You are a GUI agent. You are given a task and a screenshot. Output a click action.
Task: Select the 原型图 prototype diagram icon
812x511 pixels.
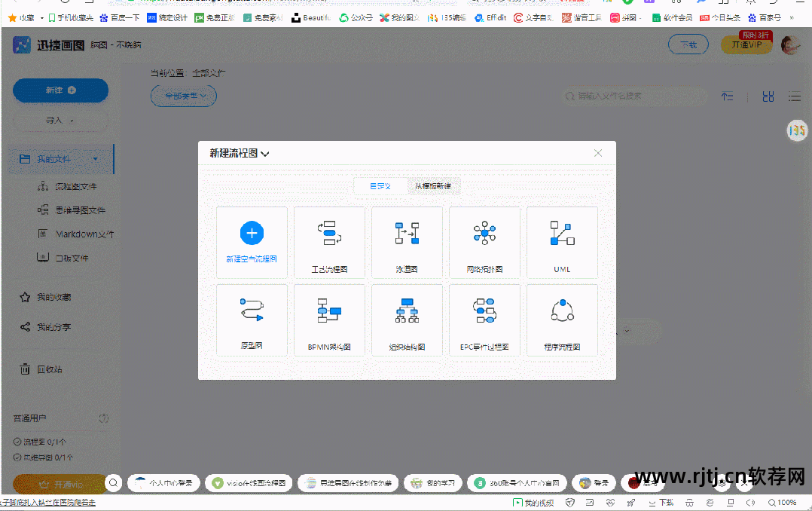point(252,320)
